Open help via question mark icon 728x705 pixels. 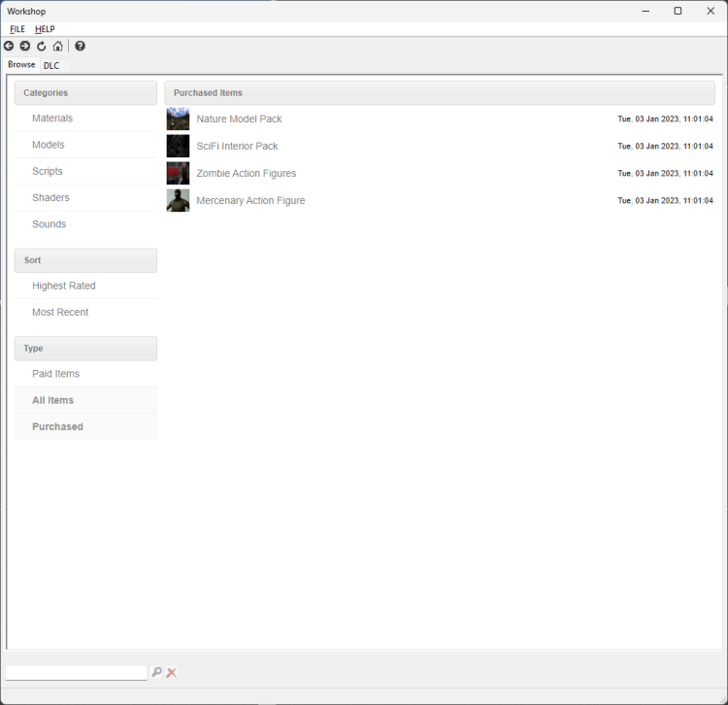coord(80,46)
